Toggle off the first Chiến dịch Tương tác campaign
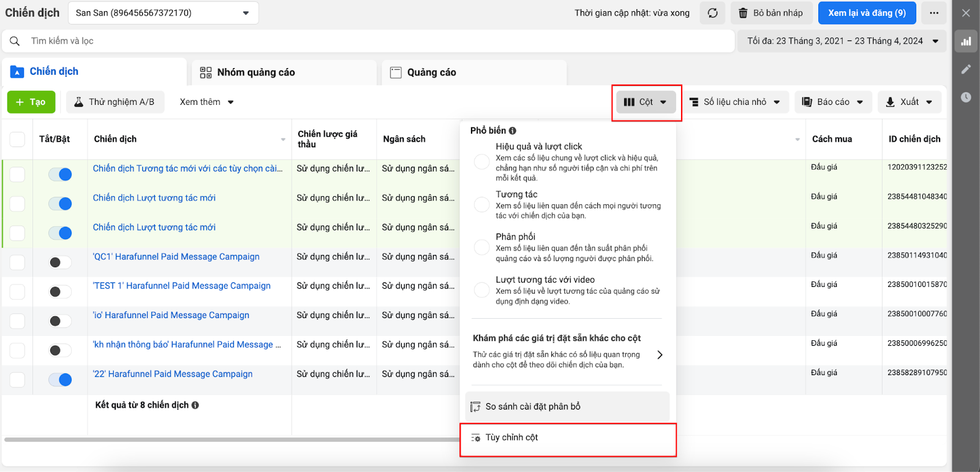The width and height of the screenshot is (980, 472). (61, 175)
